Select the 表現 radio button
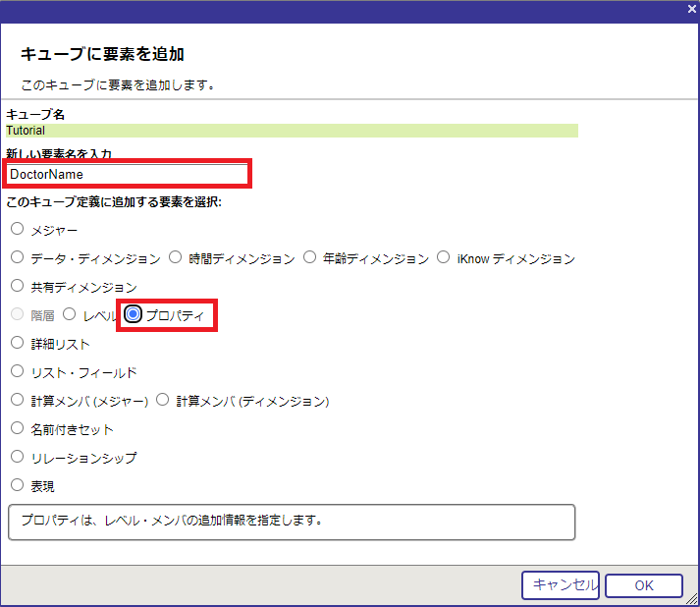The height and width of the screenshot is (607, 700). [x=17, y=484]
